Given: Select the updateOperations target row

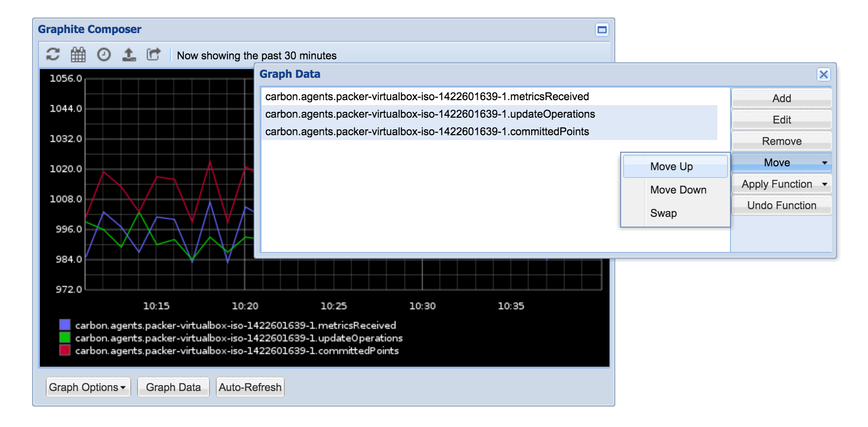Looking at the screenshot, I should [x=489, y=114].
